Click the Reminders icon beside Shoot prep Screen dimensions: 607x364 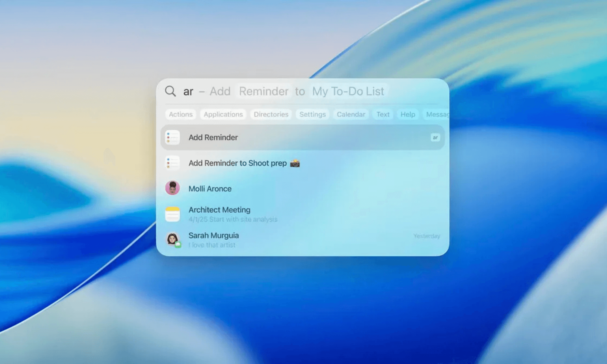pos(172,163)
